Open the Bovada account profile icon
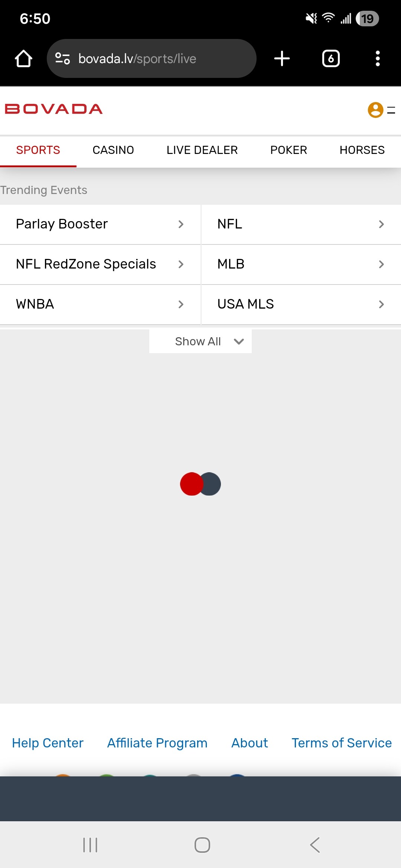401x868 pixels. [375, 110]
